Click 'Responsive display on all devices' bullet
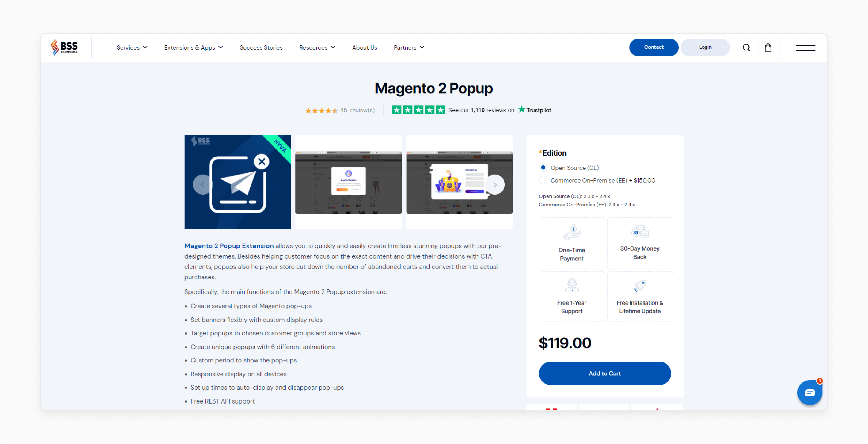 (239, 374)
